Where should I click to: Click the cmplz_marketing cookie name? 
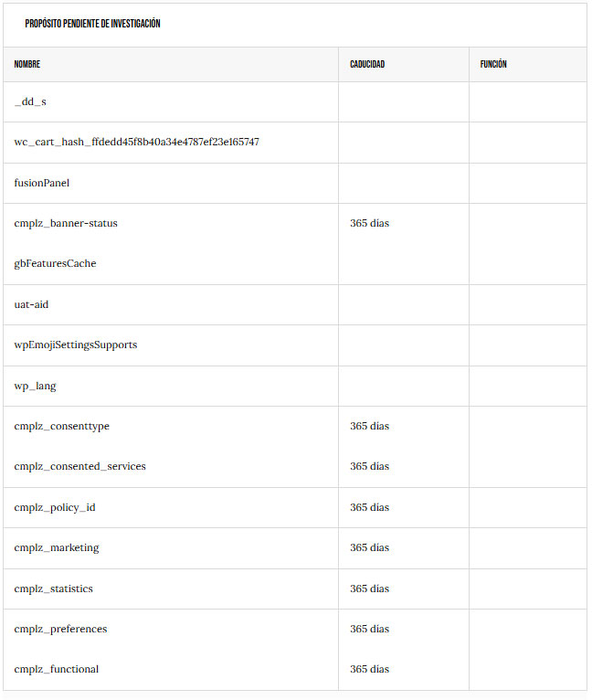coord(57,547)
